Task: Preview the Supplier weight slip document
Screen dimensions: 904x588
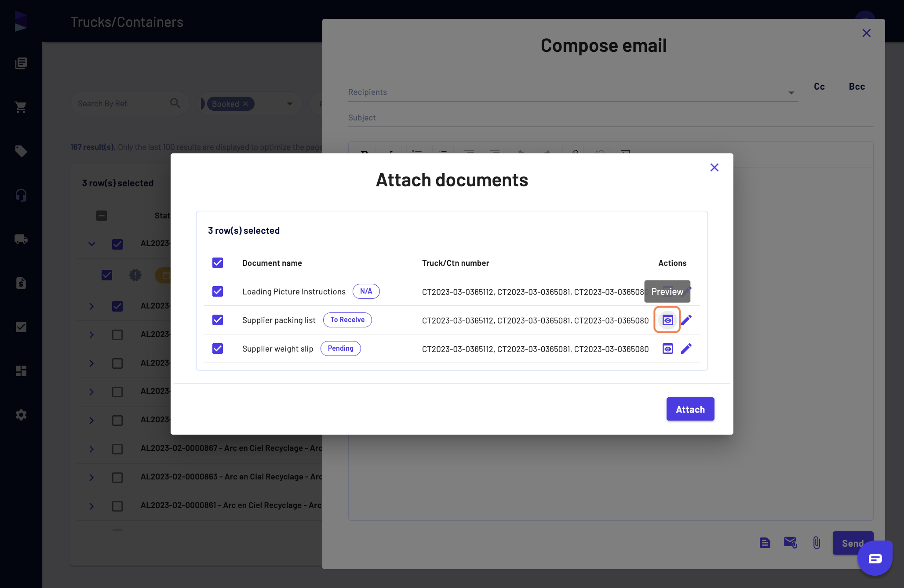Action: pyautogui.click(x=667, y=348)
